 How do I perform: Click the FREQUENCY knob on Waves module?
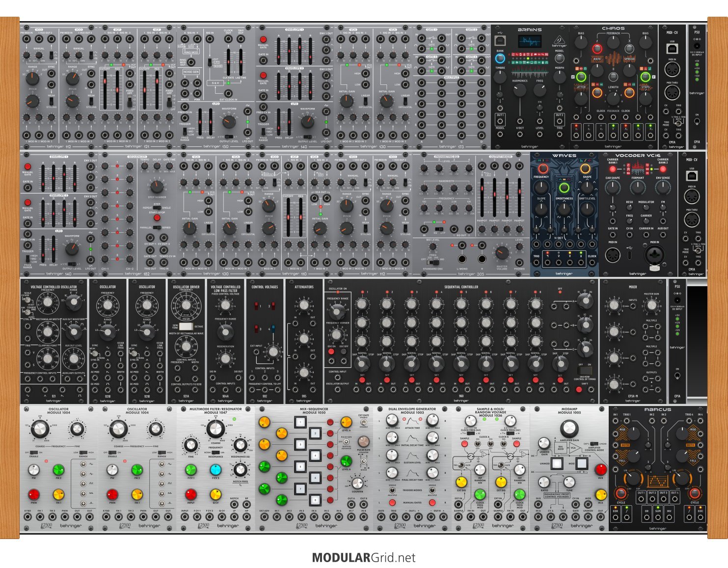541,188
